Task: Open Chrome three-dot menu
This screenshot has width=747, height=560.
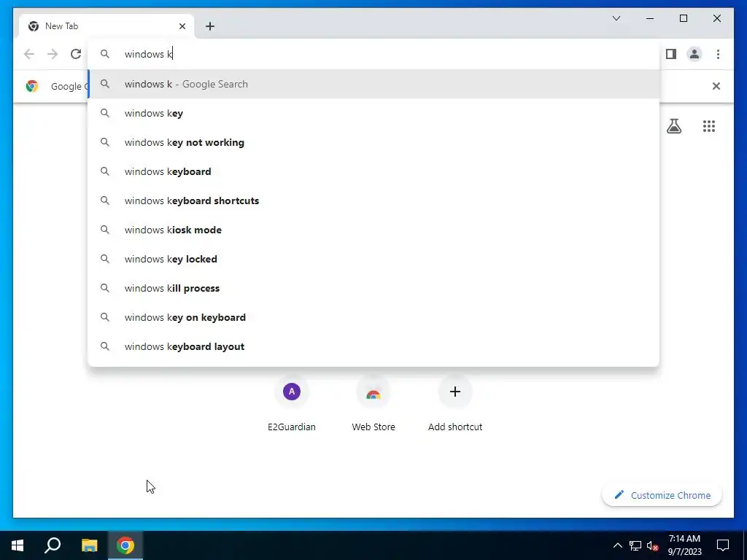Action: (718, 54)
